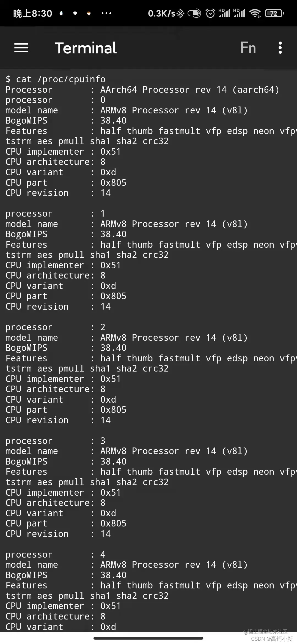Tap the battery level indicator showing 72
297x644 pixels.
pyautogui.click(x=274, y=13)
